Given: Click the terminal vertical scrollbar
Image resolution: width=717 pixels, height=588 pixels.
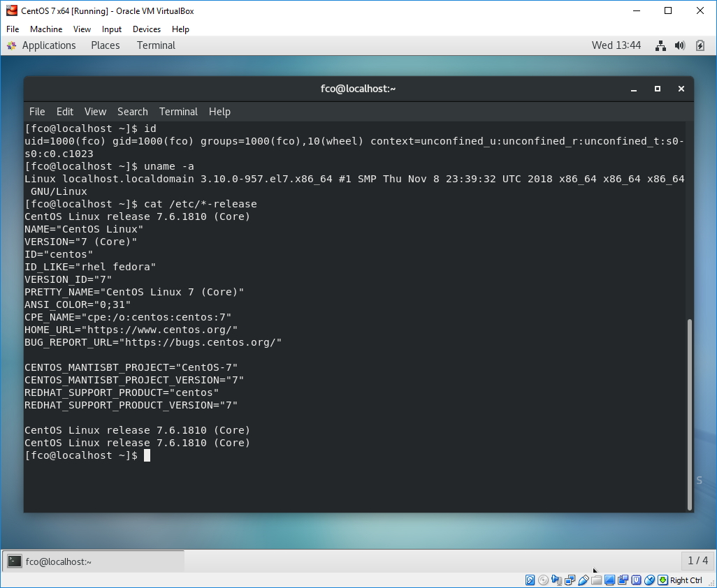Looking at the screenshot, I should [690, 413].
